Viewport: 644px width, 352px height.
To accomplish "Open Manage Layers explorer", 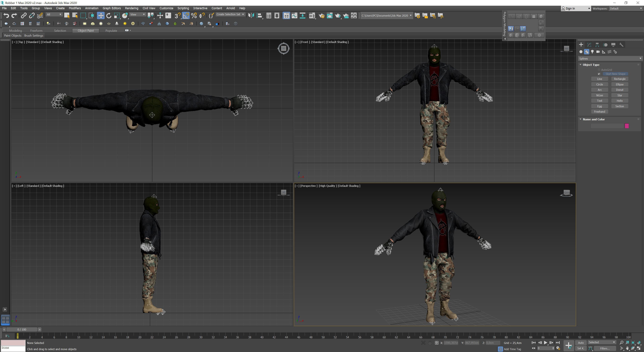I will (x=277, y=15).
